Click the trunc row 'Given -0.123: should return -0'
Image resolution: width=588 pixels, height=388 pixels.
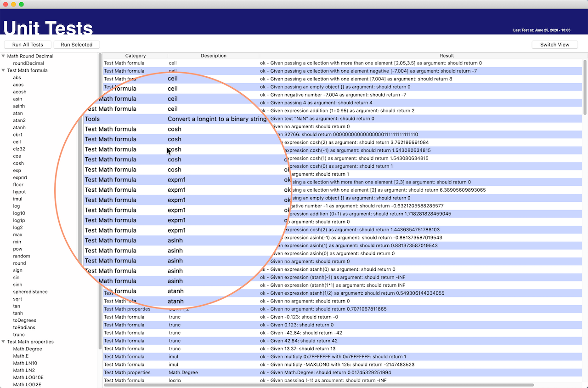tap(342, 317)
